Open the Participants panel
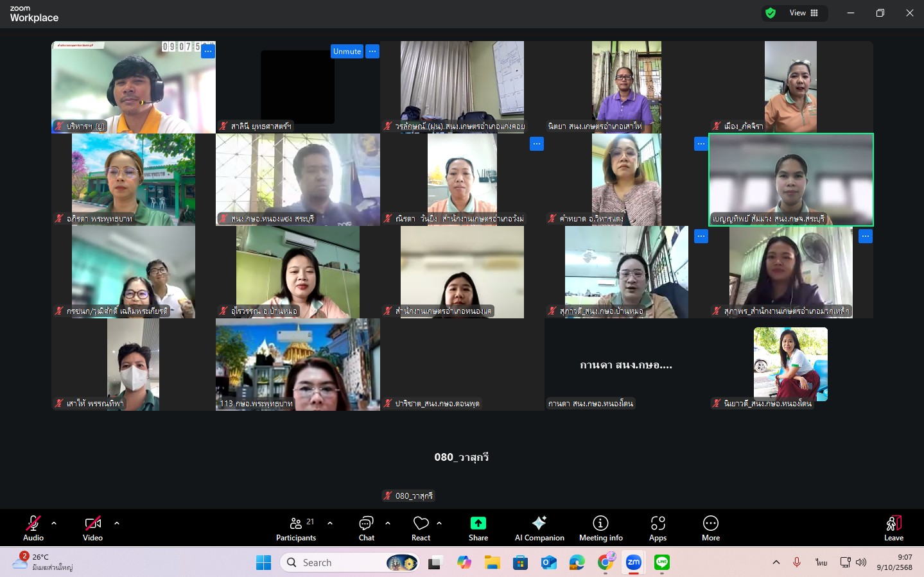This screenshot has height=577, width=924. 296,528
